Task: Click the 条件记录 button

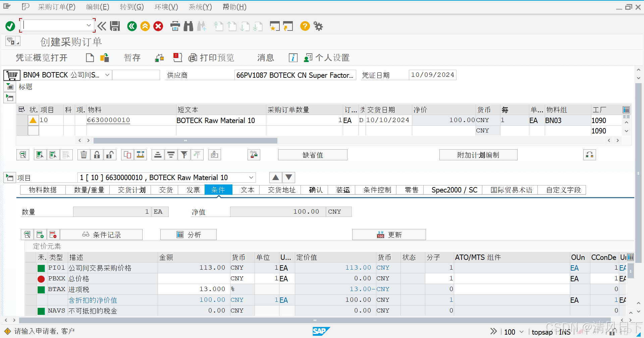Action: [x=101, y=234]
